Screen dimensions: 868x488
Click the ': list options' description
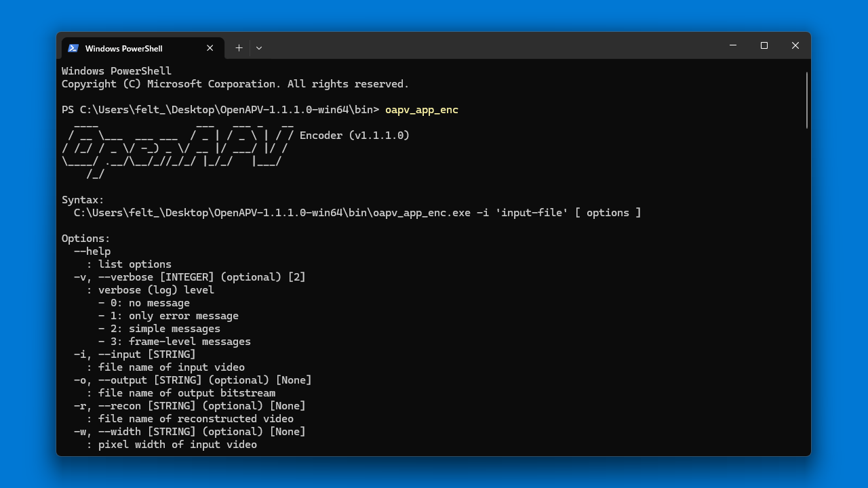tap(129, 264)
